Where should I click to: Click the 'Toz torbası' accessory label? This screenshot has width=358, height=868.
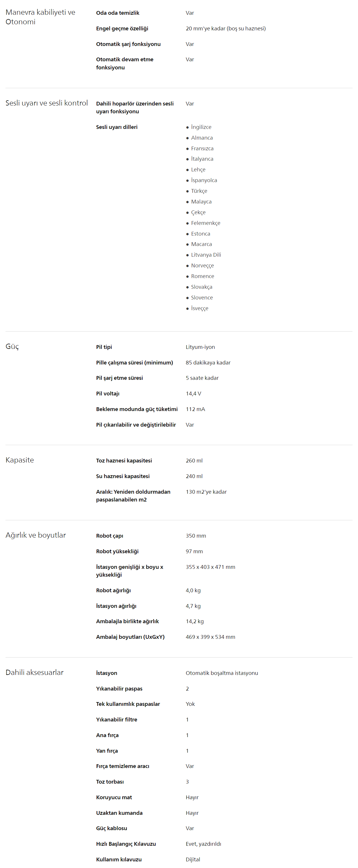(110, 782)
